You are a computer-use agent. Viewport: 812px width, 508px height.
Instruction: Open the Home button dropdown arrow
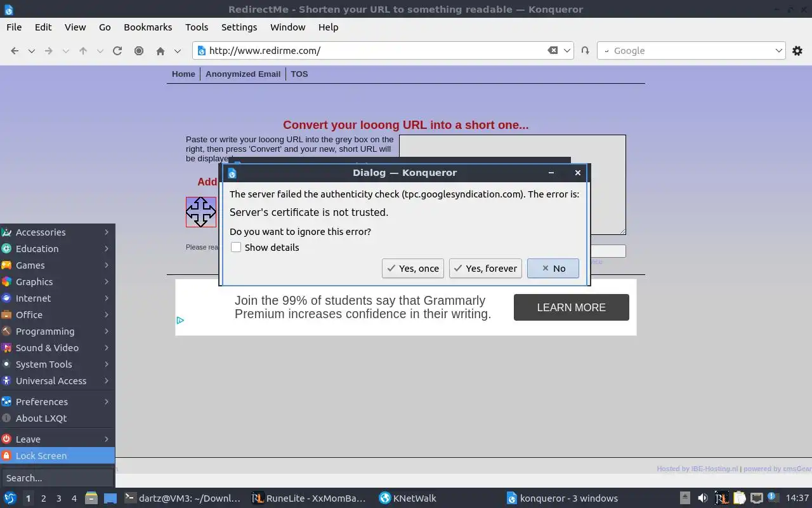click(178, 51)
